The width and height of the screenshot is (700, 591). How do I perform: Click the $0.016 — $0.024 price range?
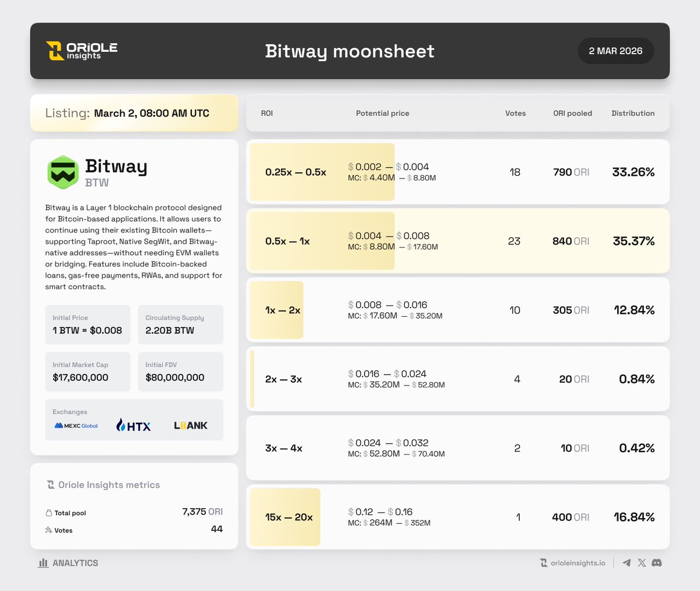(387, 373)
